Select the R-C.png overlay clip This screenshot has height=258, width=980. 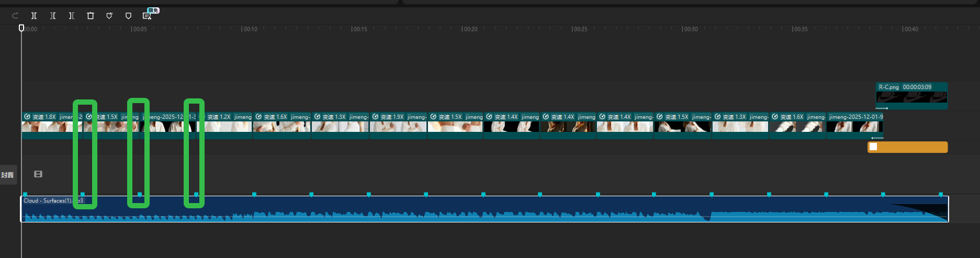click(911, 96)
